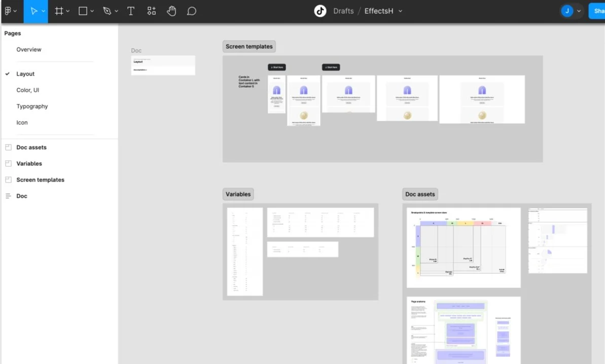Select the Rectangle shape tool

point(83,11)
